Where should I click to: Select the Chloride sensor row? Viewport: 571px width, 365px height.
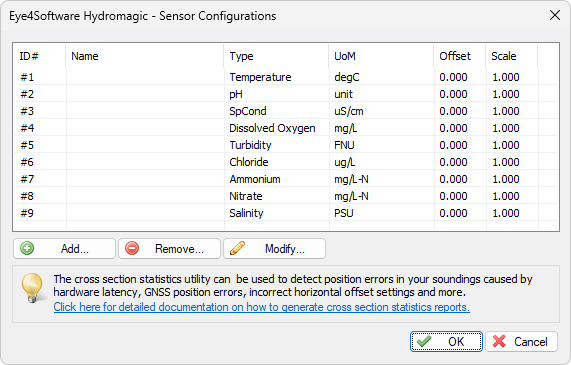(286, 162)
